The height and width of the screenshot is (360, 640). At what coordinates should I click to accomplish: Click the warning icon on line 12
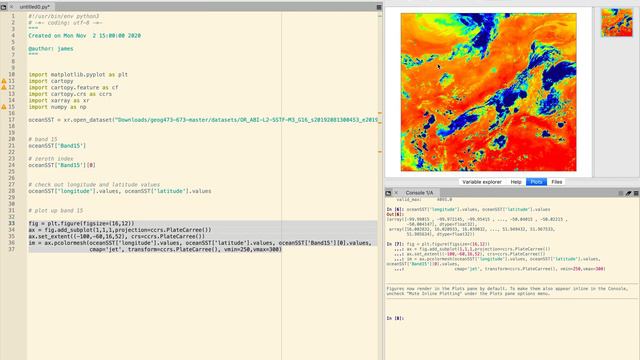[x=4, y=87]
